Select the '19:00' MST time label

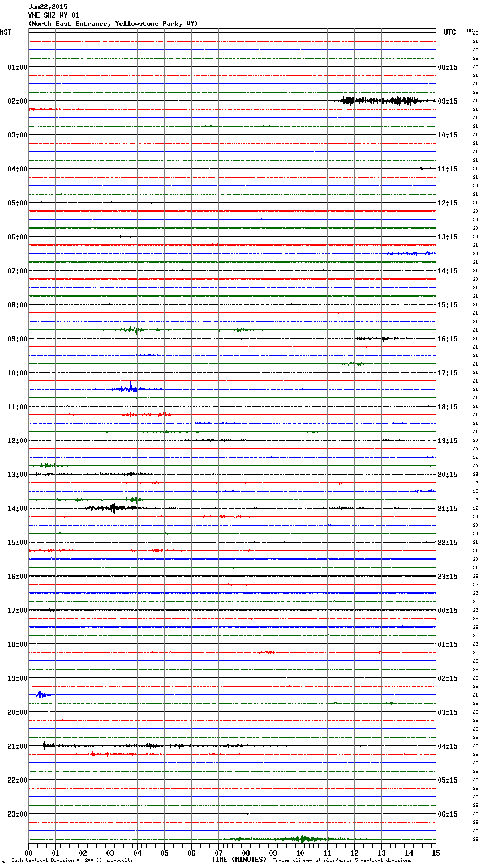coord(18,678)
